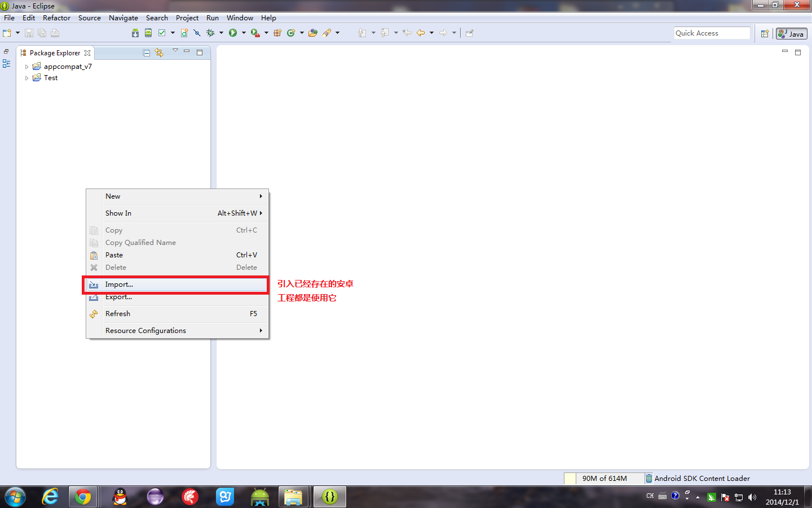This screenshot has height=508, width=812.
Task: Open Package Explorer View Menu triangle
Action: point(175,51)
